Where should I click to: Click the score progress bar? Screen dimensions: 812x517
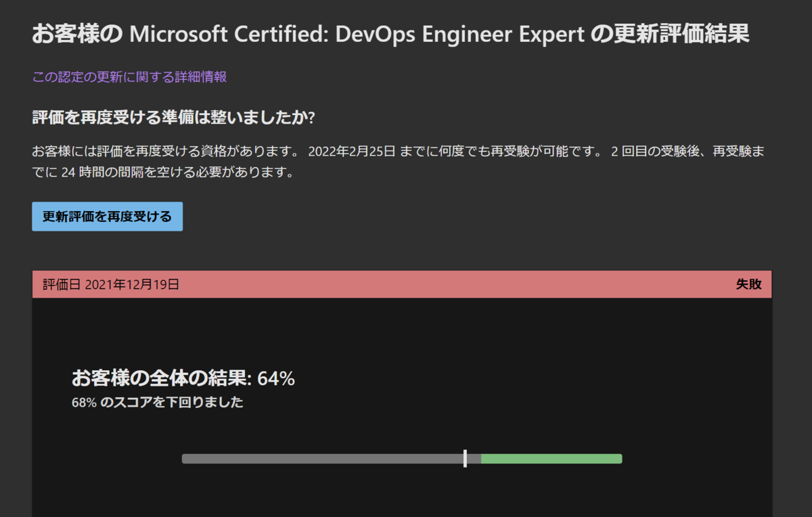402,459
